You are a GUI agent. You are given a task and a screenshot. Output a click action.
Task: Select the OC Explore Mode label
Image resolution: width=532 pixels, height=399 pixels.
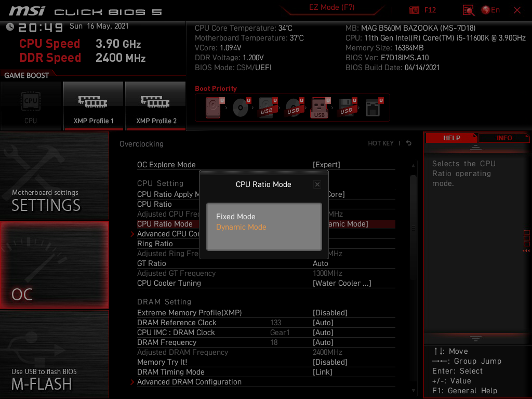pos(166,165)
